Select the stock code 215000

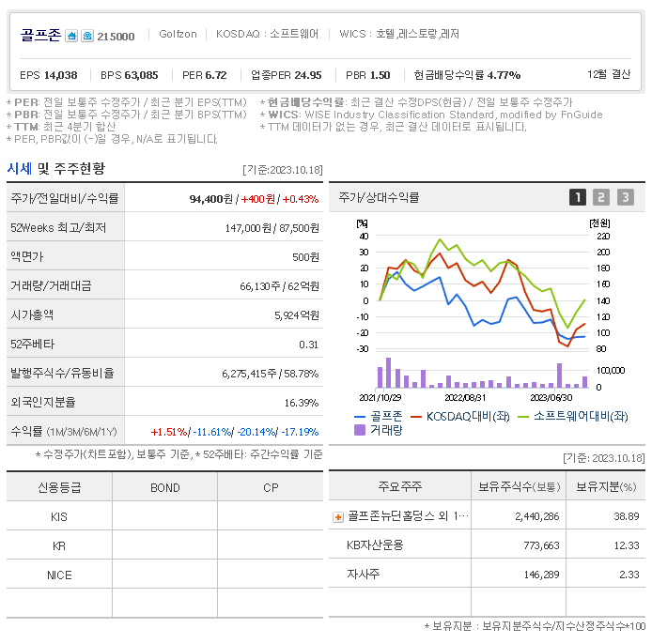click(x=116, y=37)
